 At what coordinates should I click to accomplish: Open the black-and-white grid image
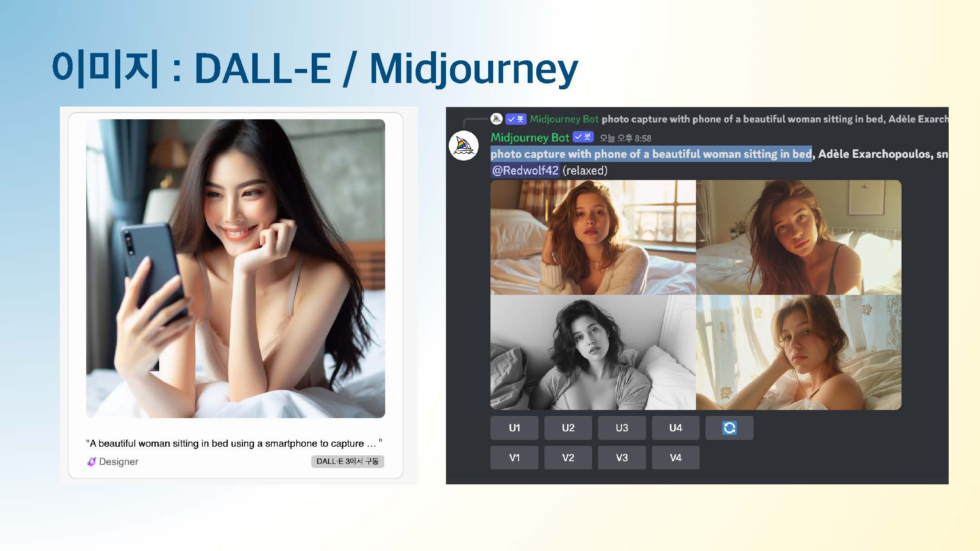[593, 353]
